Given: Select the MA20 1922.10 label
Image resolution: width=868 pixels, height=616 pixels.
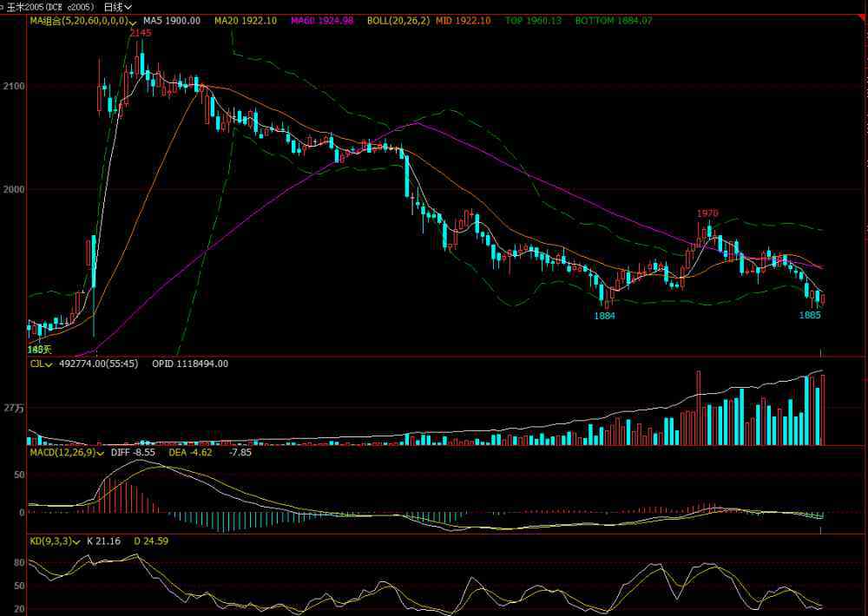Looking at the screenshot, I should click(x=246, y=21).
